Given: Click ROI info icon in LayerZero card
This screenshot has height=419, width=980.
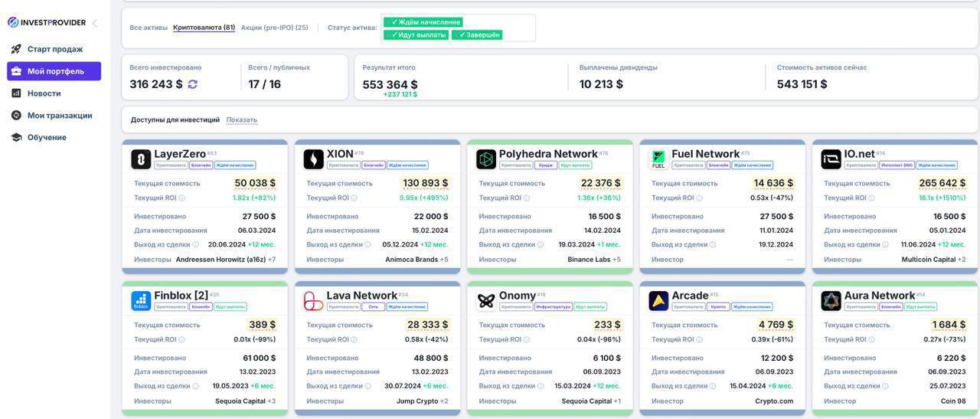Looking at the screenshot, I should 181,198.
